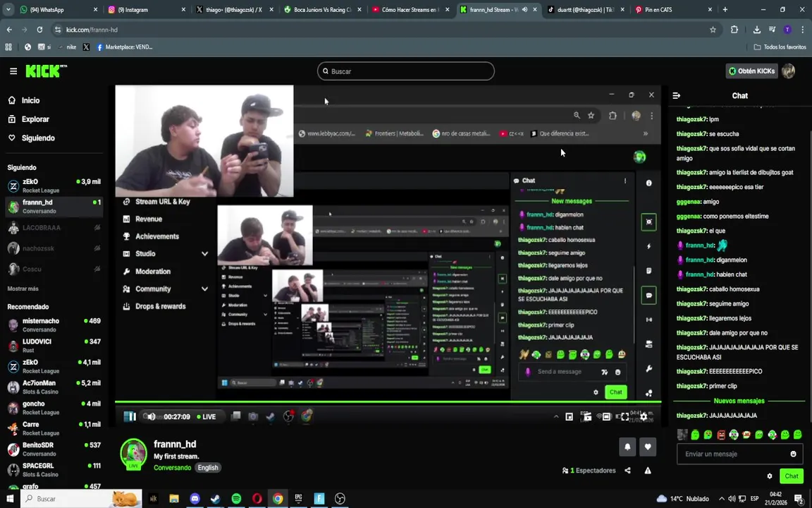812x508 pixels.
Task: Click the Conversando category link below the video
Action: point(173,468)
